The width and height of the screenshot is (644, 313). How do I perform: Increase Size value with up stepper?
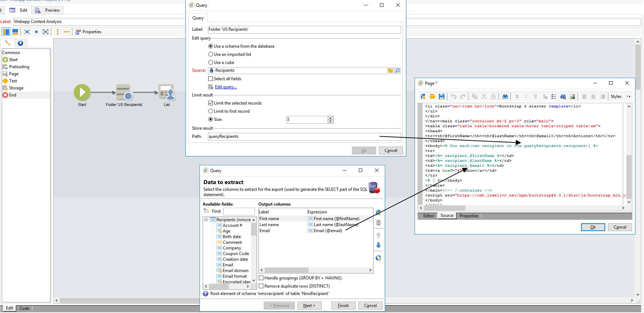[x=330, y=118]
